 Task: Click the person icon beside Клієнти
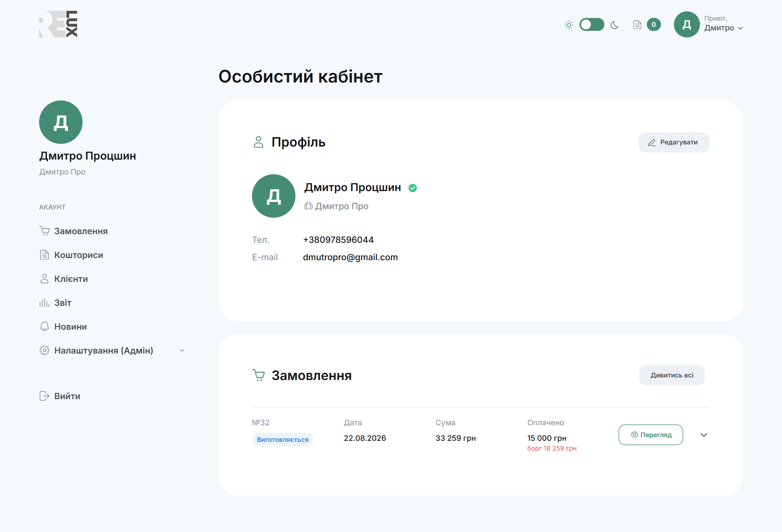pos(44,279)
